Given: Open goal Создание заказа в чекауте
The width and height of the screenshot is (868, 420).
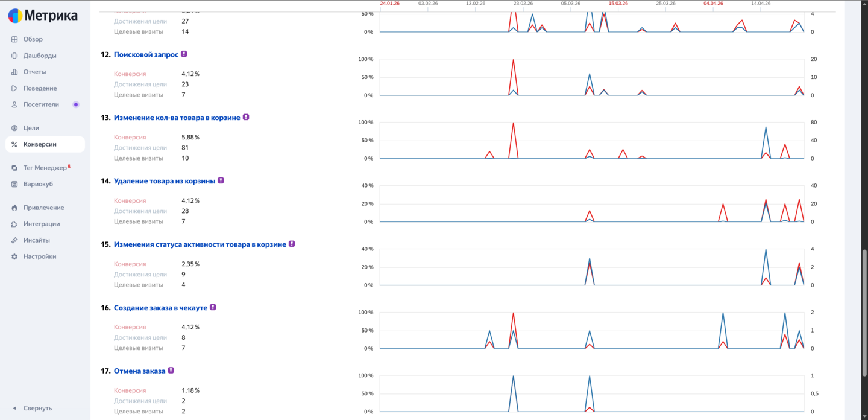Looking at the screenshot, I should coord(160,308).
